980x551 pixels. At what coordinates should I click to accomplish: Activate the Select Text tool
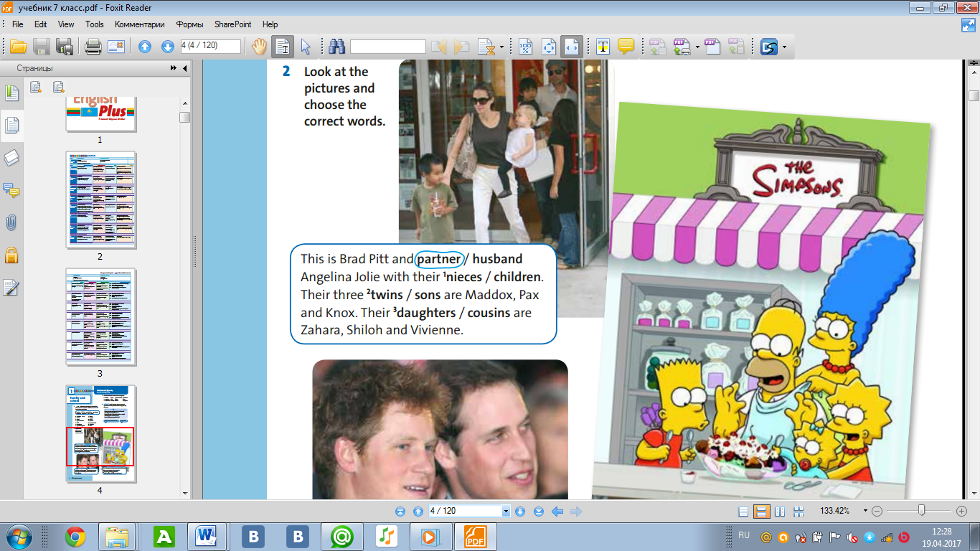[283, 47]
